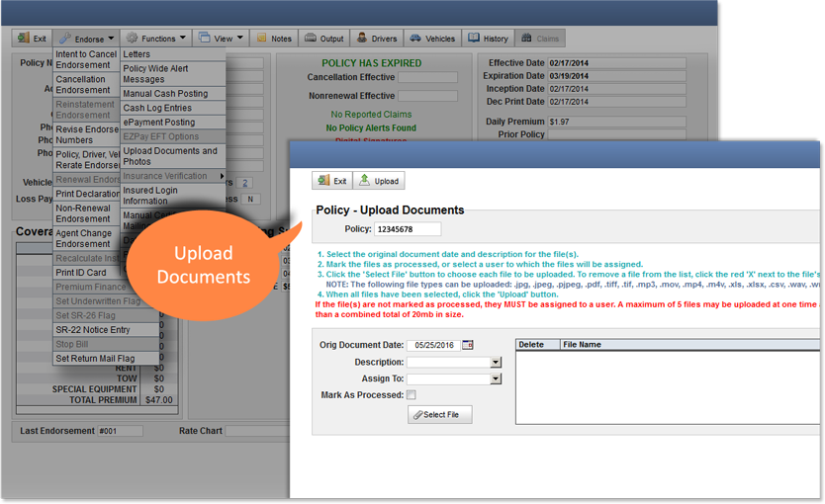Click the Daily Premium field
This screenshot has width=825, height=504.
point(616,122)
